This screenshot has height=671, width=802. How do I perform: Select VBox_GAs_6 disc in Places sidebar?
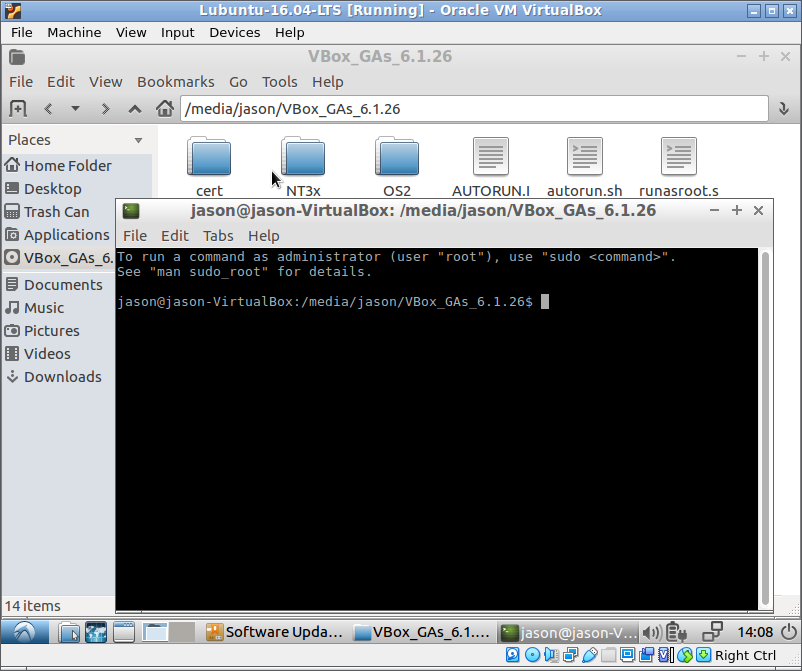(59, 258)
